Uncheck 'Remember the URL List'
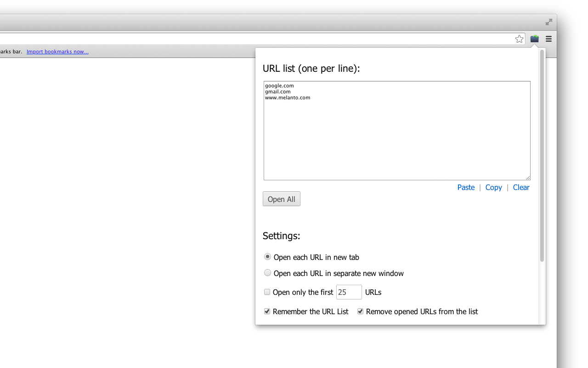The image size is (588, 368). (267, 311)
